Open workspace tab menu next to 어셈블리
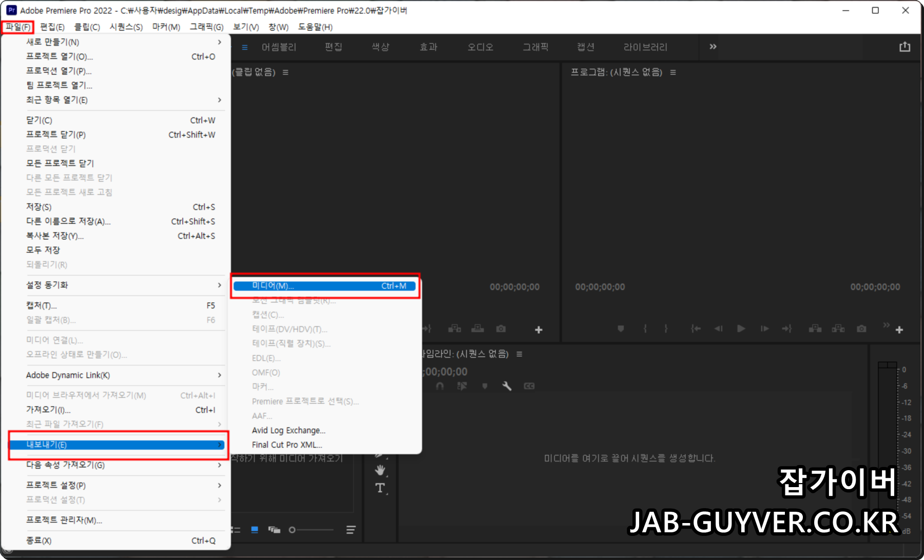 [x=245, y=47]
